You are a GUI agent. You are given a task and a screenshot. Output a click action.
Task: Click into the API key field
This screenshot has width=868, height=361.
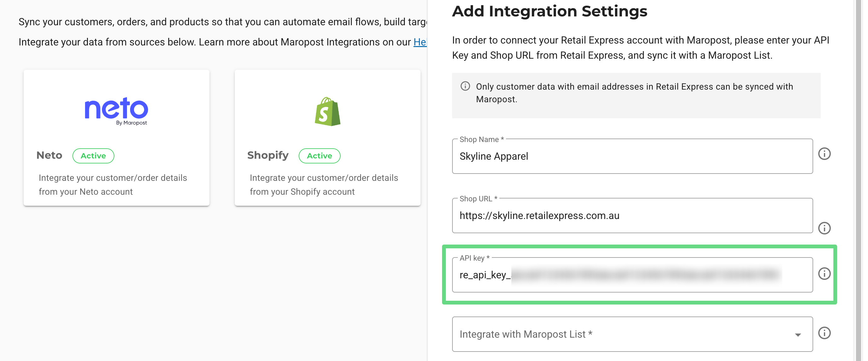pos(632,275)
